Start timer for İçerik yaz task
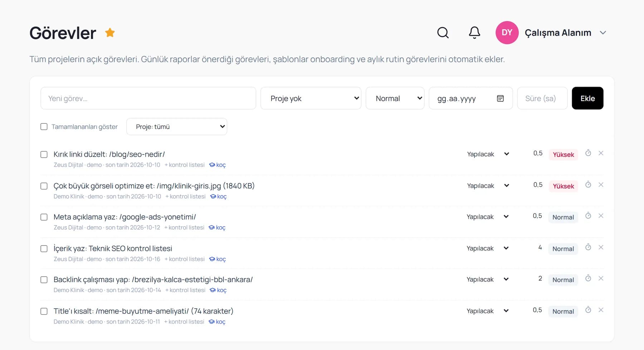The height and width of the screenshot is (350, 644). 588,247
